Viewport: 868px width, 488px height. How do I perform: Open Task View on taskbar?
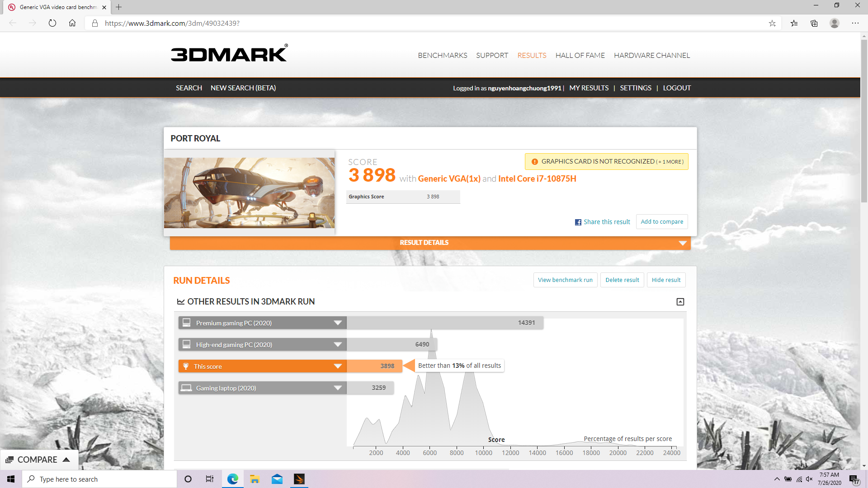[x=210, y=479]
